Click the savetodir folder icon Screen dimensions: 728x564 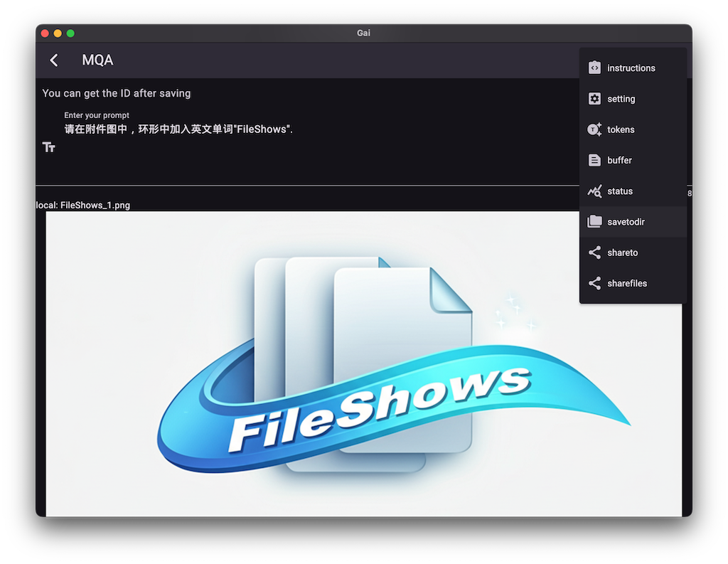coord(594,222)
